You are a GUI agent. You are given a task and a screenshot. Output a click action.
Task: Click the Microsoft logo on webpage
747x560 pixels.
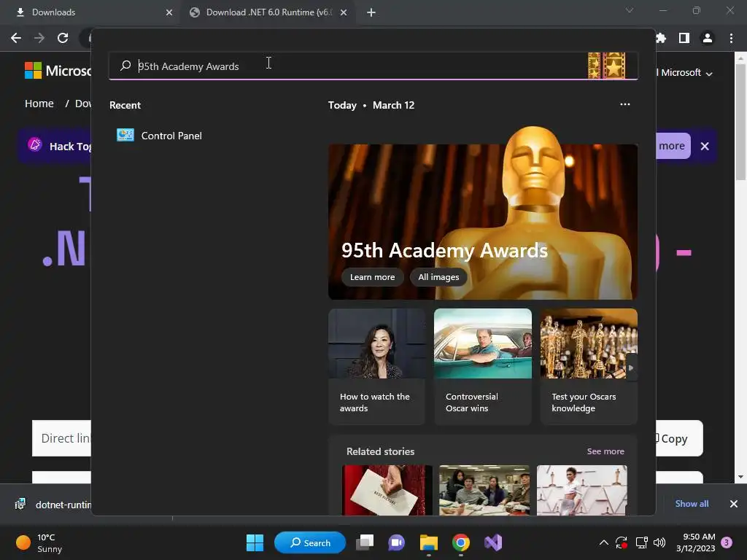pos(34,71)
